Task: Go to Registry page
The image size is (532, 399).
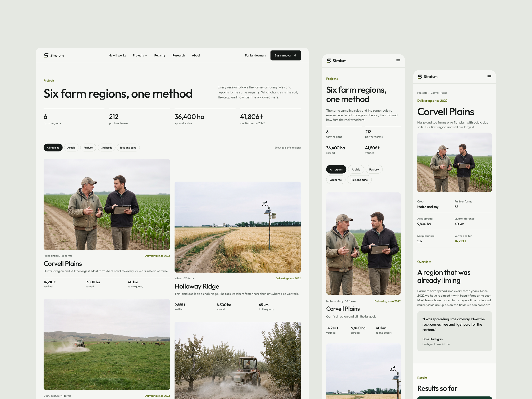Action: [160, 56]
